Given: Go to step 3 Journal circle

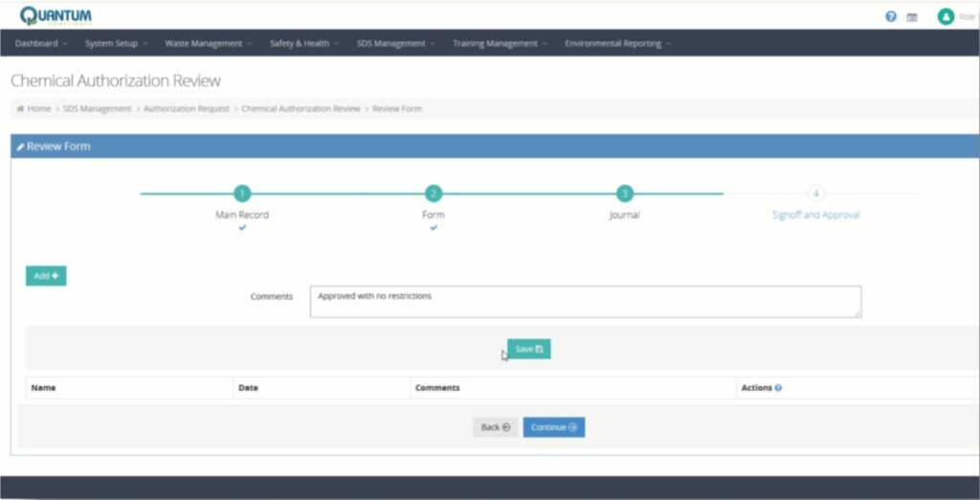Looking at the screenshot, I should point(624,193).
